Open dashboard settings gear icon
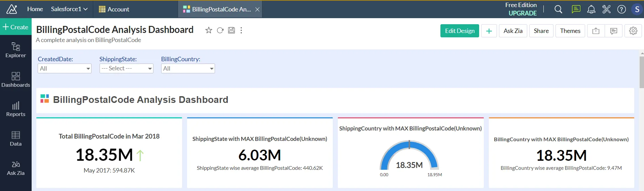The image size is (644, 191). pyautogui.click(x=633, y=31)
